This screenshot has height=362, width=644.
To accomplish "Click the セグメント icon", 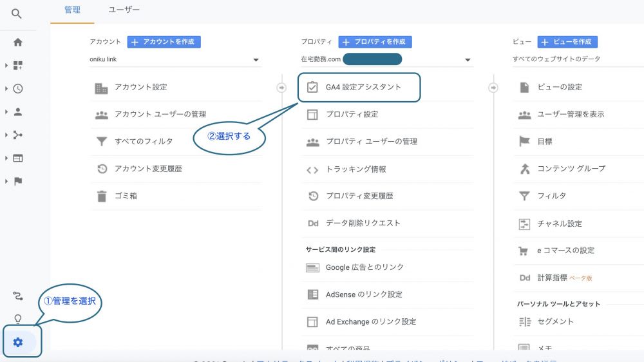I will coord(524,321).
